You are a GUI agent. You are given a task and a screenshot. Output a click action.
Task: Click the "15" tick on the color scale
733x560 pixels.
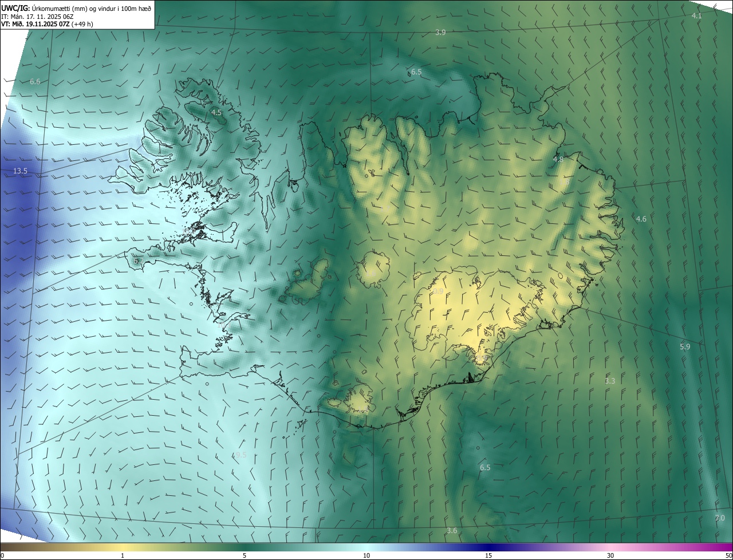click(x=488, y=556)
